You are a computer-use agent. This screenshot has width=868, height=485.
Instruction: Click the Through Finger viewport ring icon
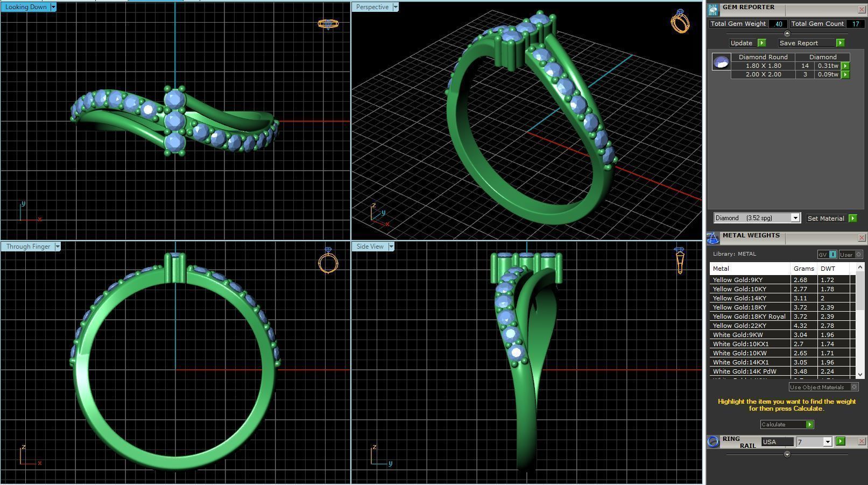pyautogui.click(x=328, y=261)
